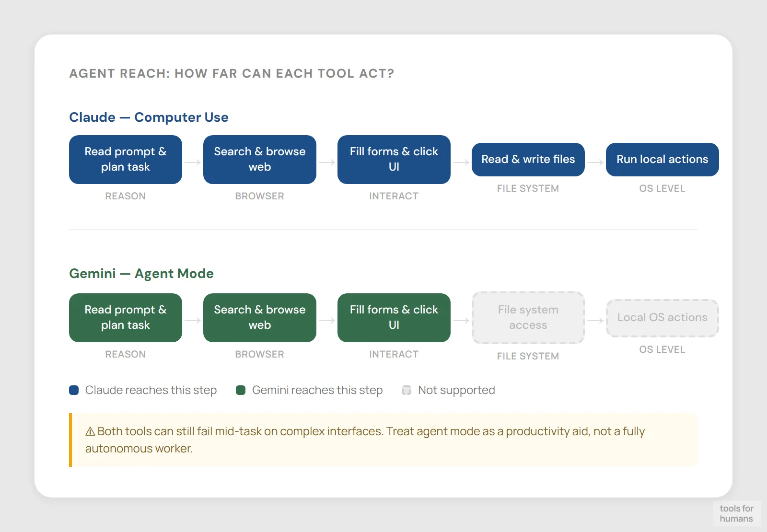Click the warning triangle icon in the note
The height and width of the screenshot is (532, 767).
click(89, 431)
